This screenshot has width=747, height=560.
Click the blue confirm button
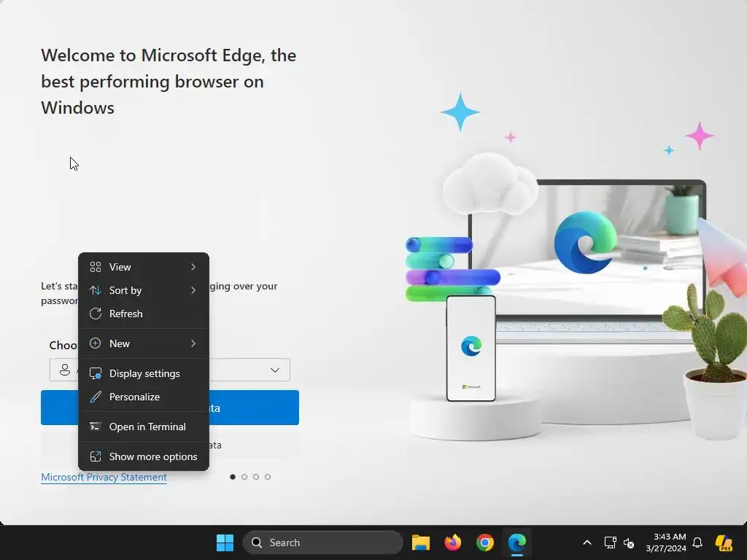(x=170, y=408)
